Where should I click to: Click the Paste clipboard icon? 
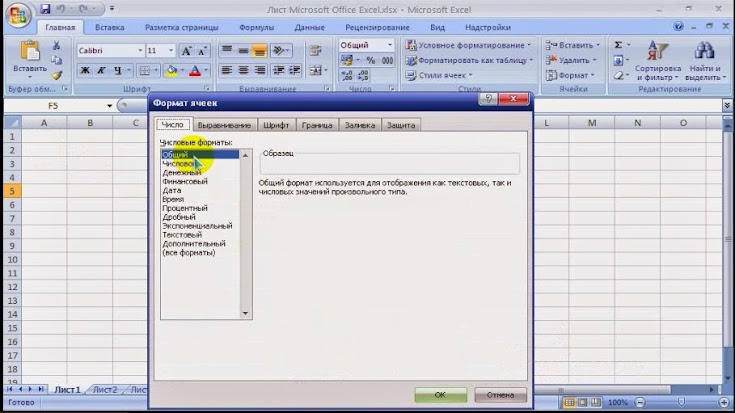click(x=30, y=51)
